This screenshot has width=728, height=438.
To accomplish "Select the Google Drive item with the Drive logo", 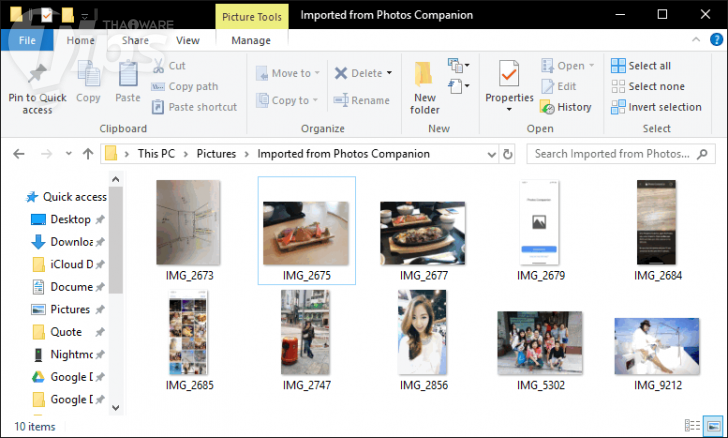I will point(67,377).
